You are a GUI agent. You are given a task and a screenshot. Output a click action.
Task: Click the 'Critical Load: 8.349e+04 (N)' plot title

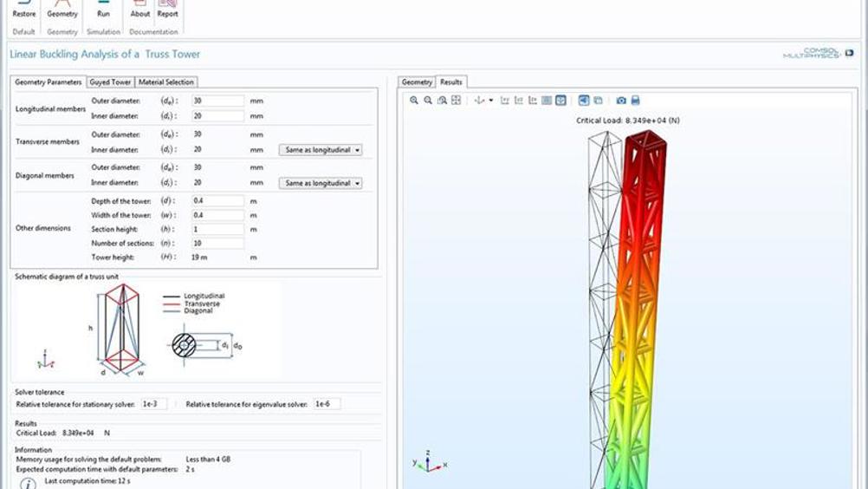tap(628, 121)
